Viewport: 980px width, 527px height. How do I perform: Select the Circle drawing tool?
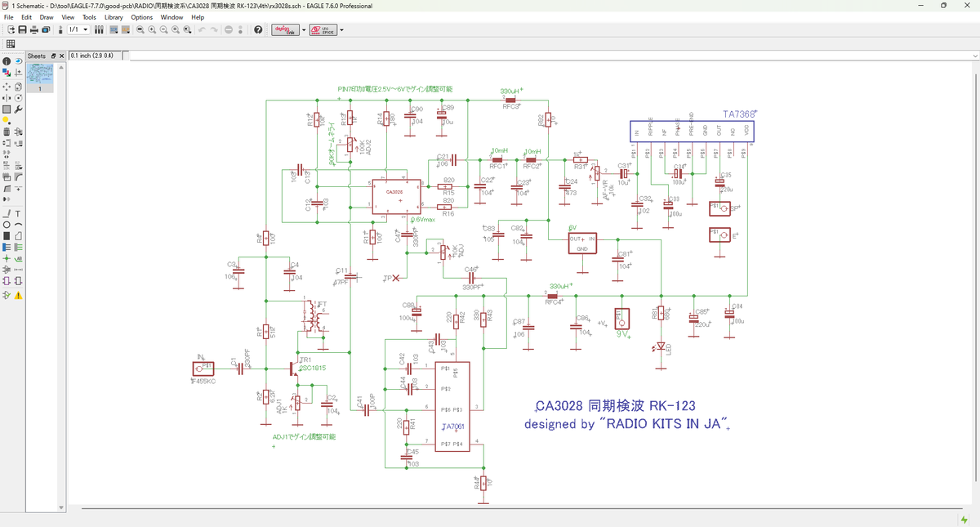(7, 225)
